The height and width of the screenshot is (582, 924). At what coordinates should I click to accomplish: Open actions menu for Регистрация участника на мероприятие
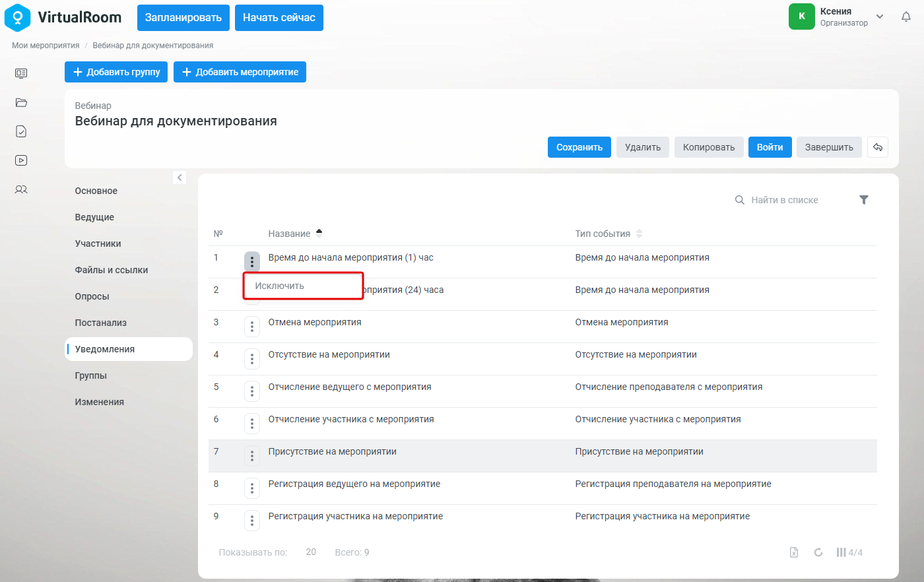tap(252, 521)
